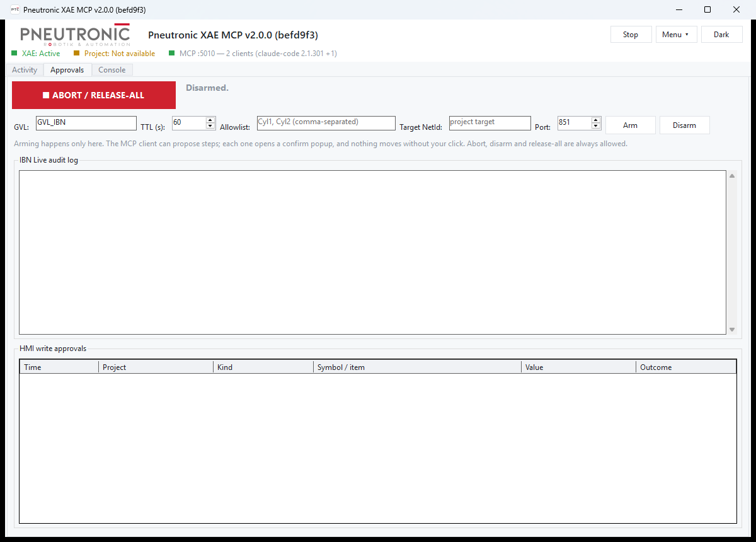Click audit log scrollbar down arrow
This screenshot has width=756, height=542.
732,330
